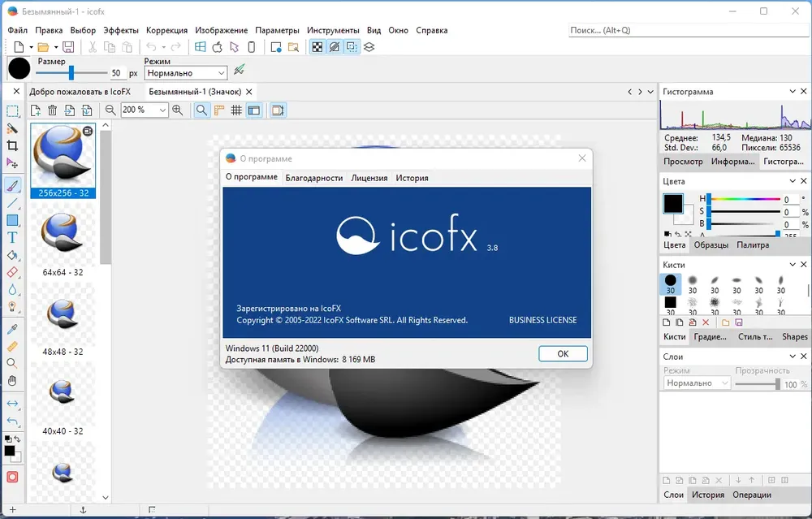
Task: Click the OK button in dialog
Action: tap(563, 354)
